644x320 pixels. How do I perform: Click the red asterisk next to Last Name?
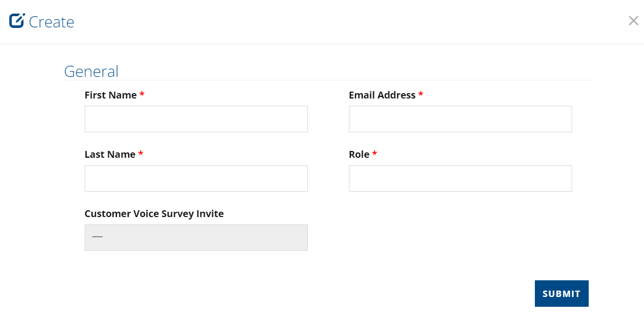point(140,153)
